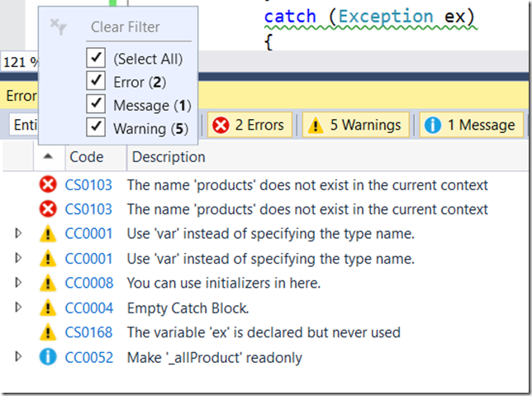
Task: Expand the second CC0001 warning row
Action: 18,258
